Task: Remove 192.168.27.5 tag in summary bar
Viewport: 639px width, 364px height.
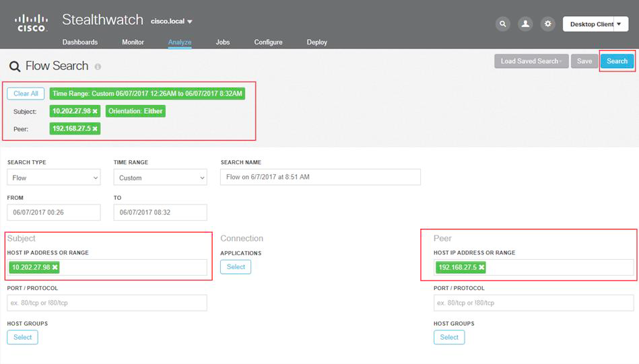Action: point(95,129)
